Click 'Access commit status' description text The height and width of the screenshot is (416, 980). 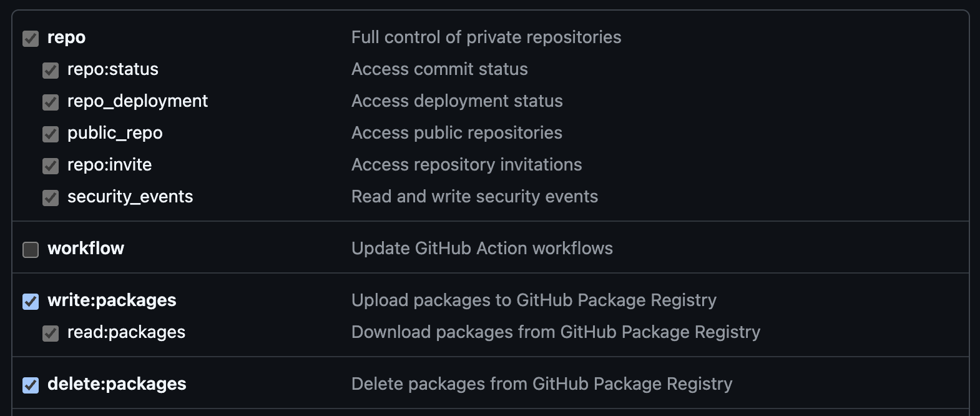pos(439,70)
